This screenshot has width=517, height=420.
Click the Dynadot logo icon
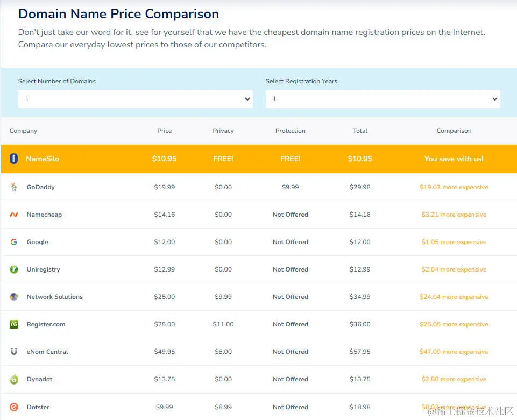[14, 380]
